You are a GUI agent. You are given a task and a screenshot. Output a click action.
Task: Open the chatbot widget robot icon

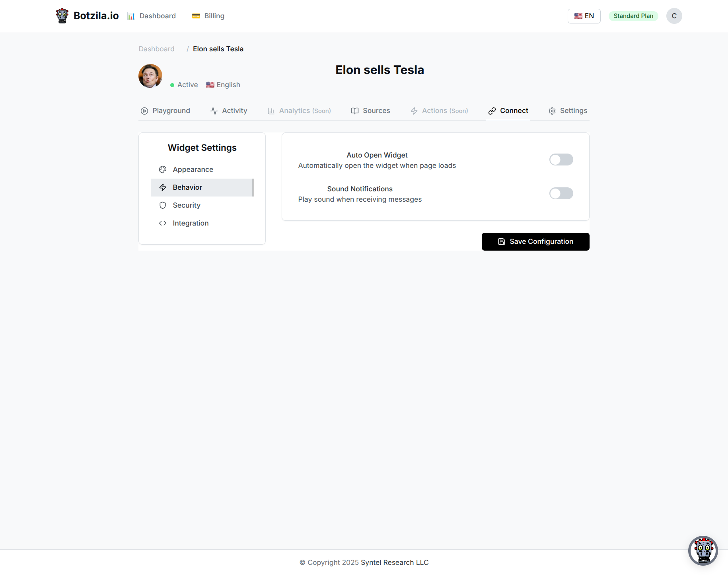click(703, 551)
